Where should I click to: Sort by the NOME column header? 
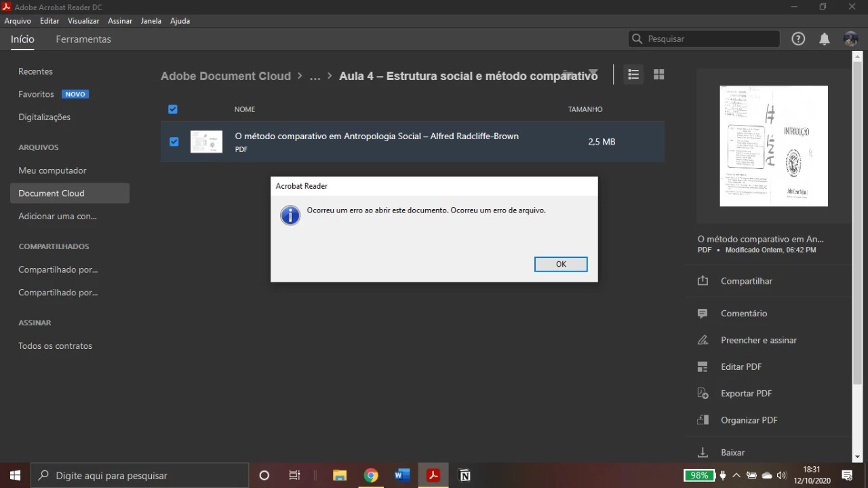pos(245,109)
